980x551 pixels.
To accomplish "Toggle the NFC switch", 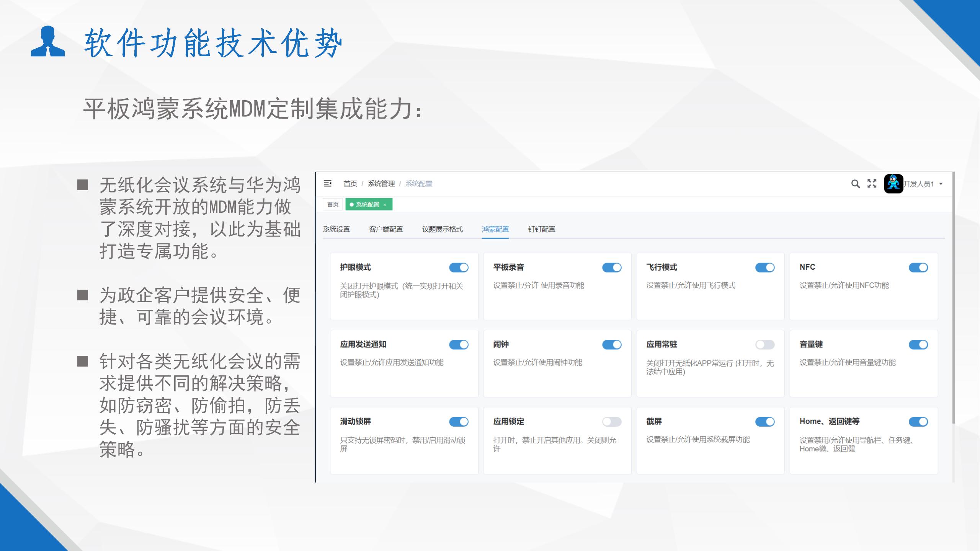I will [x=918, y=267].
